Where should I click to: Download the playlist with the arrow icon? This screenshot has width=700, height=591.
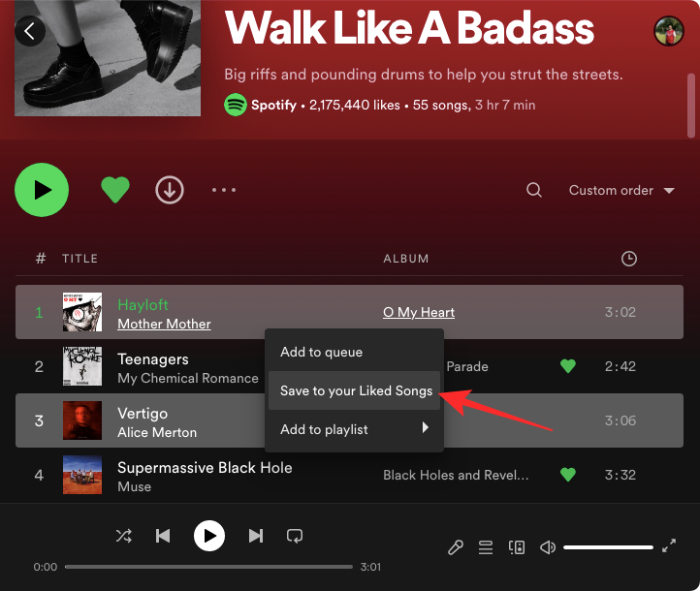[x=170, y=190]
